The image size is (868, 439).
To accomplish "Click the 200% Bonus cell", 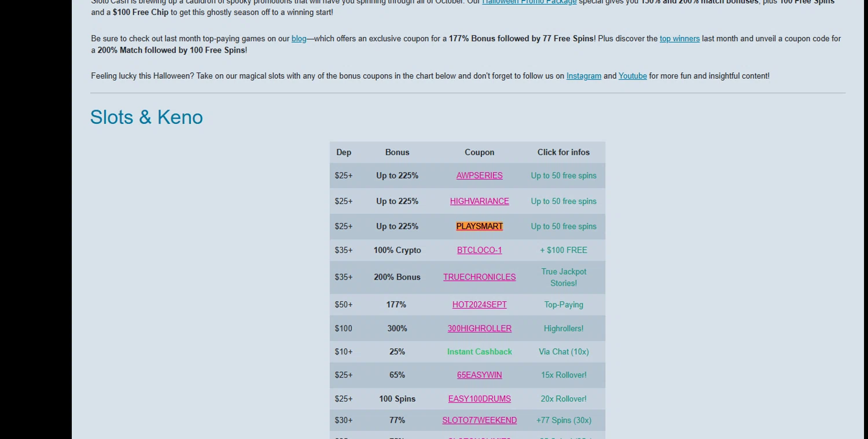I will 397,277.
